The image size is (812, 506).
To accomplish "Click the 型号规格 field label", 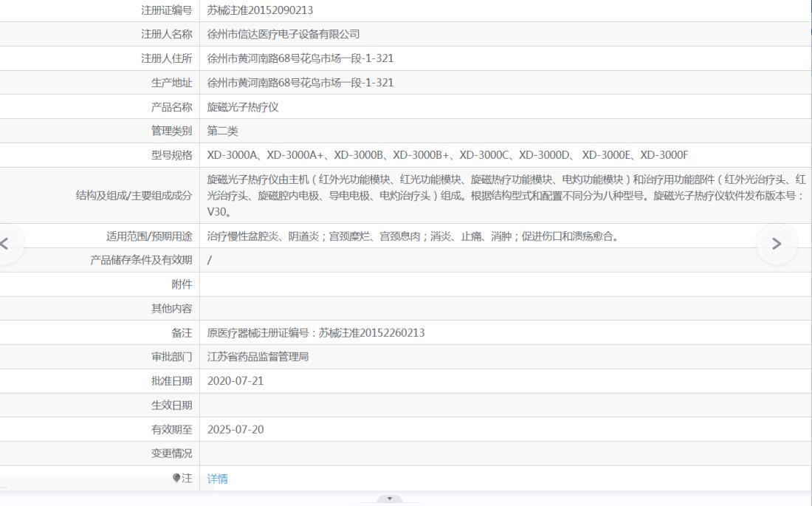I will point(171,155).
